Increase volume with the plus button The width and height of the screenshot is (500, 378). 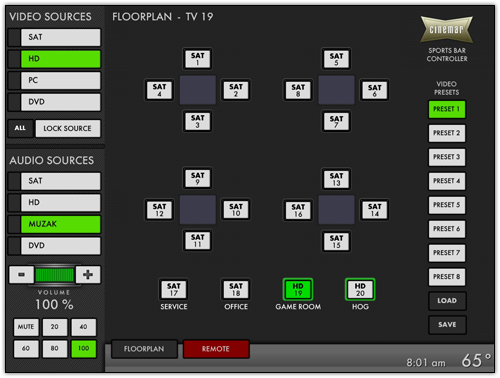pos(88,275)
